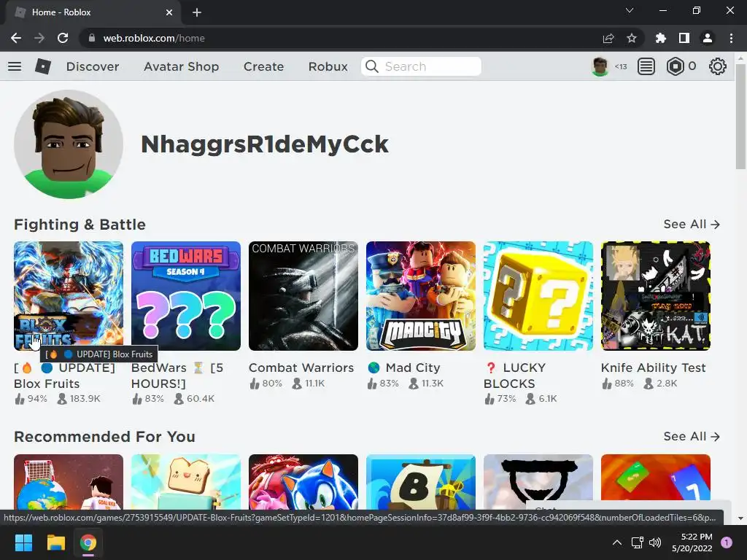Open the soccer goal game thumbnail
Image resolution: width=747 pixels, height=560 pixels.
click(69, 481)
